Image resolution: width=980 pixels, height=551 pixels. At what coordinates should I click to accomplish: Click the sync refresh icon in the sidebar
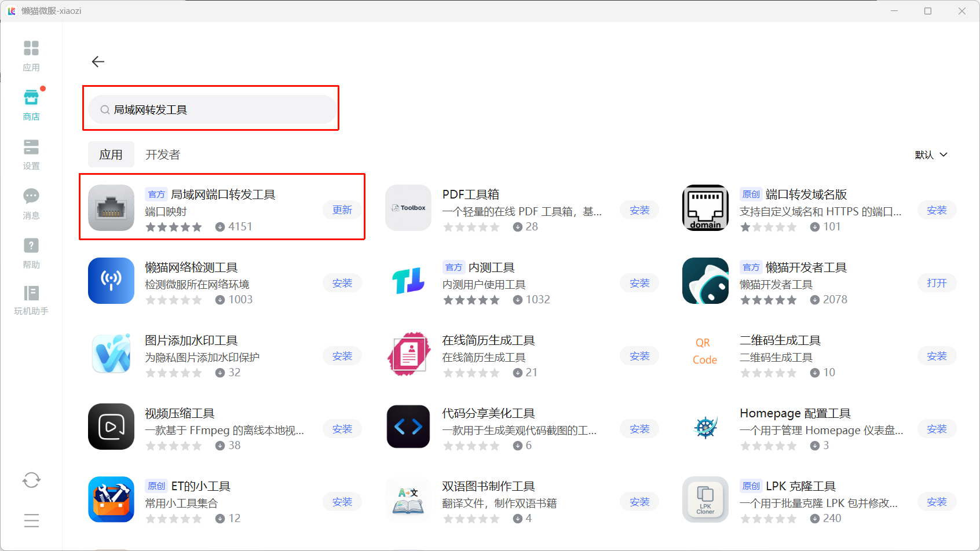(31, 480)
